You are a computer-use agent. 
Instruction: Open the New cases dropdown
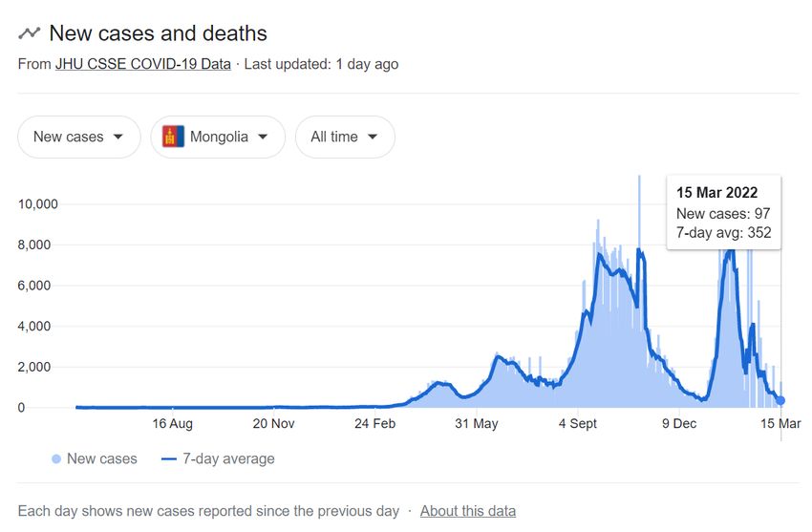[79, 137]
